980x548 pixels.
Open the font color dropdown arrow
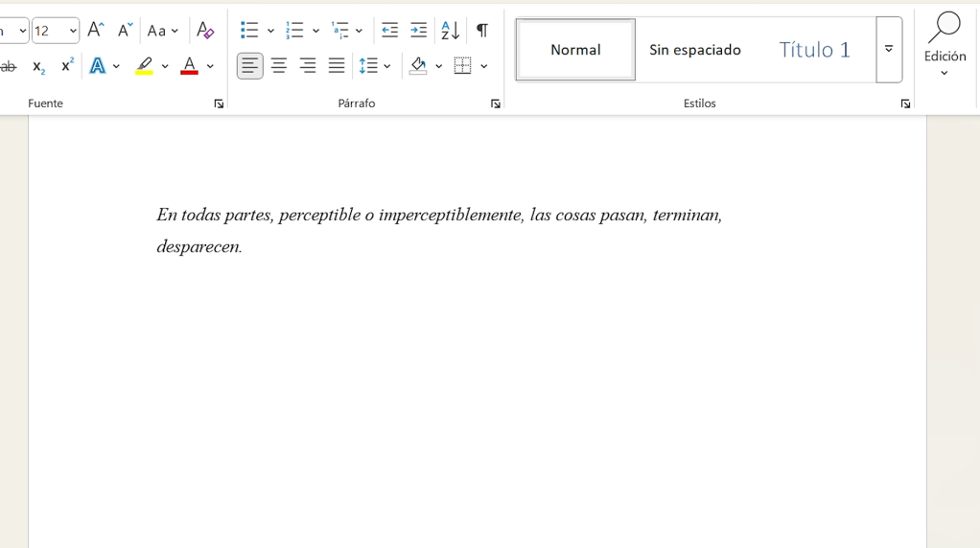pos(210,66)
